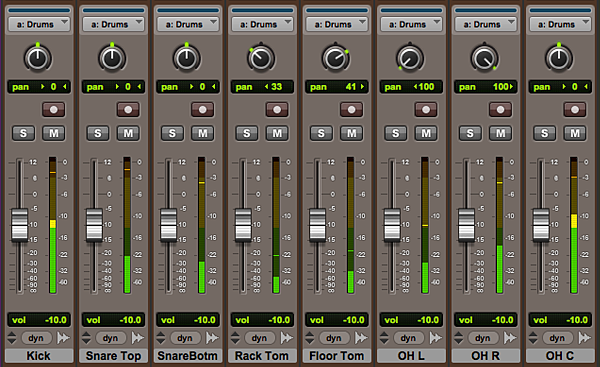
Task: Click the Rack Tom double-arrow icon
Action: pos(287,338)
